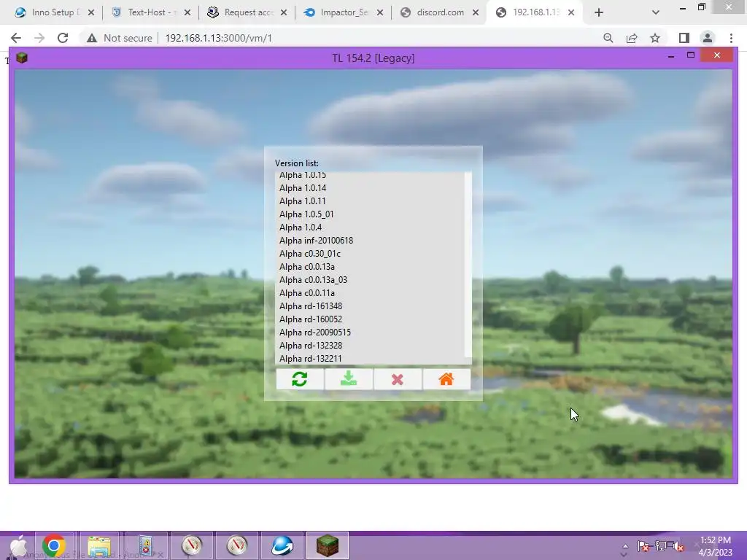Click the version list vertical scrollbar
The width and height of the screenshot is (747, 560).
pos(468,265)
